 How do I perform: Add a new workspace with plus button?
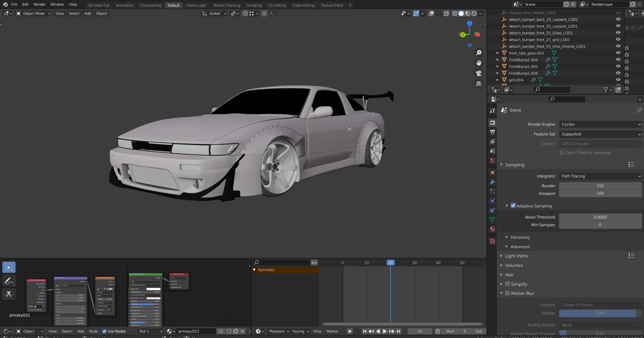click(350, 5)
